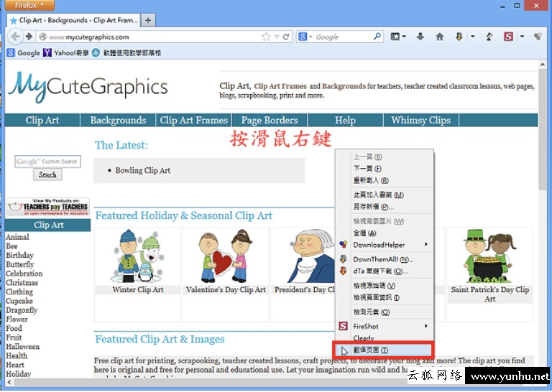The image size is (552, 392).
Task: Expand the DownThemAll toolbar dropdown arrow
Action: (x=472, y=36)
